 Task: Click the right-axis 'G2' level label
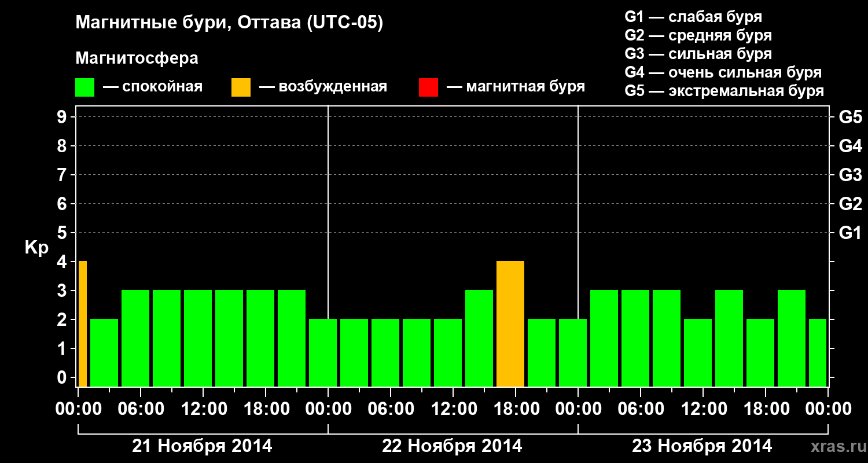pyautogui.click(x=850, y=204)
